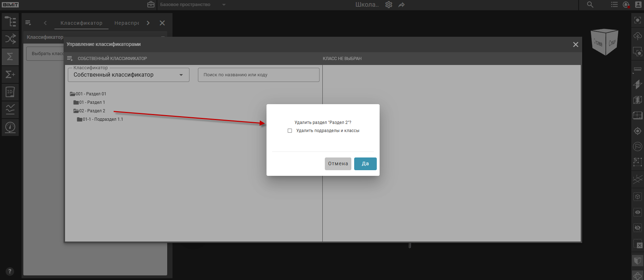This screenshot has width=644, height=280.
Task: Collapse the '02 - Раздел 2' folder
Action: (76, 111)
